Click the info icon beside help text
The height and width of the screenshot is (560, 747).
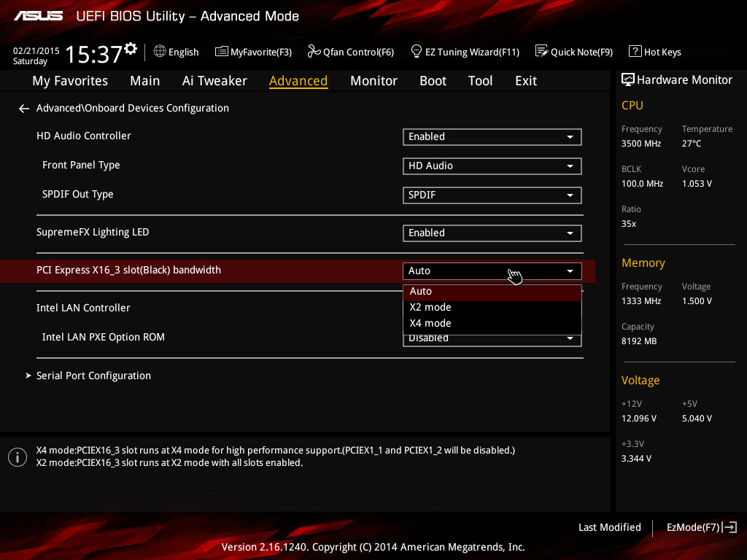tap(18, 457)
